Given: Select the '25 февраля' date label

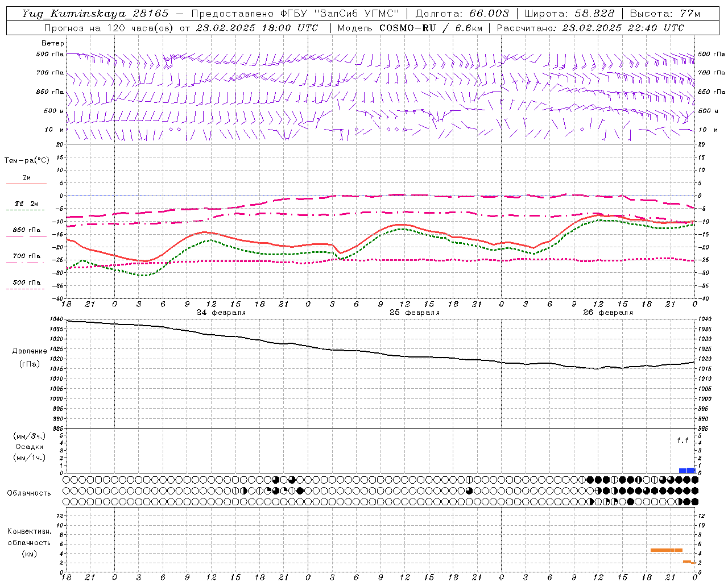Looking at the screenshot, I should pyautogui.click(x=415, y=313).
